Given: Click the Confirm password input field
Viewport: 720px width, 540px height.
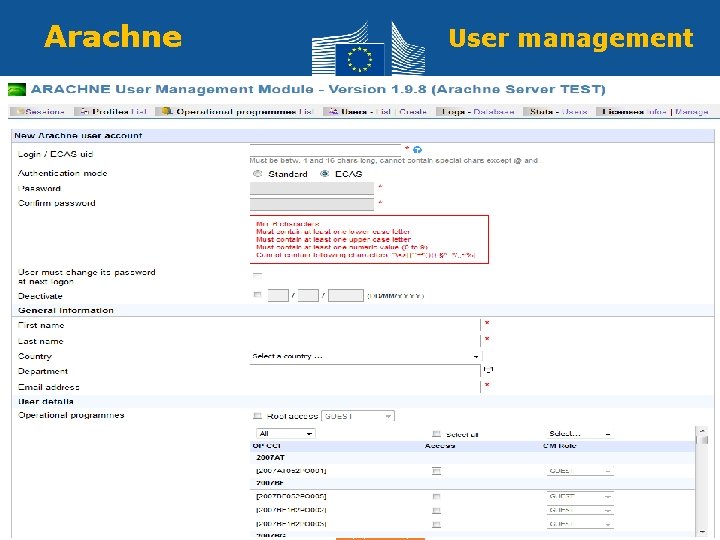Looking at the screenshot, I should (312, 204).
